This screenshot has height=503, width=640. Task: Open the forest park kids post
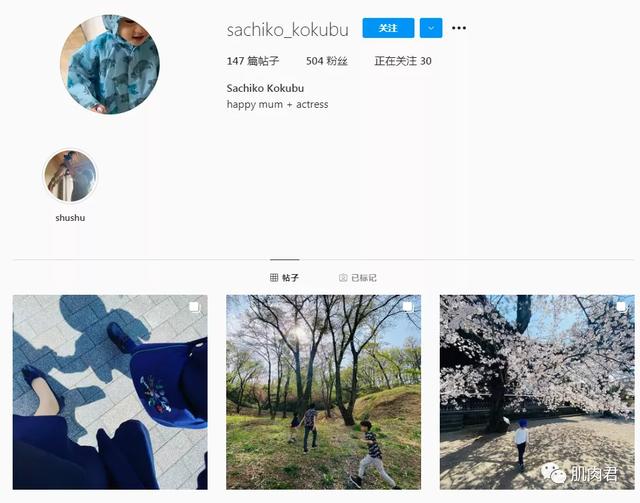point(324,392)
